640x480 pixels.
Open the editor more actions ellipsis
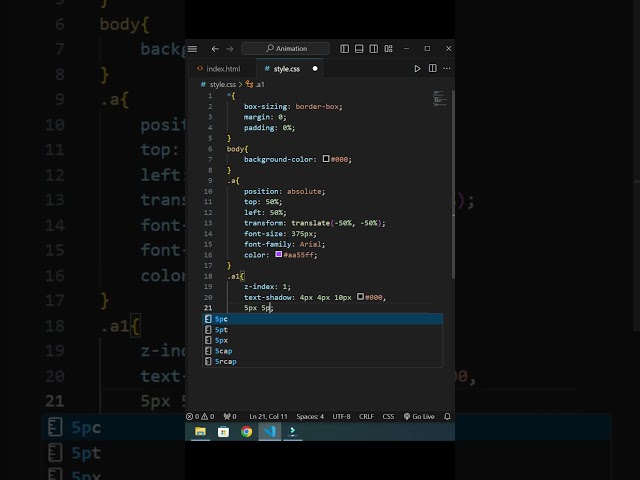[447, 69]
